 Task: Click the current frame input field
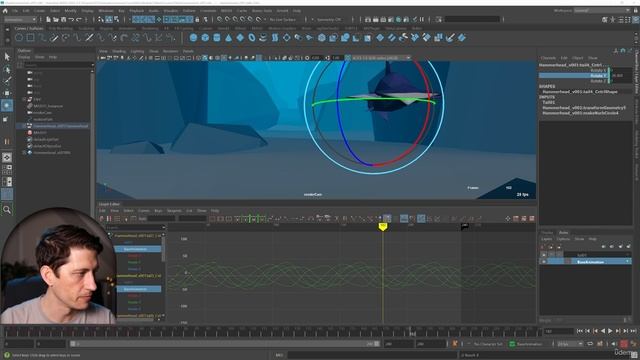tap(558, 331)
